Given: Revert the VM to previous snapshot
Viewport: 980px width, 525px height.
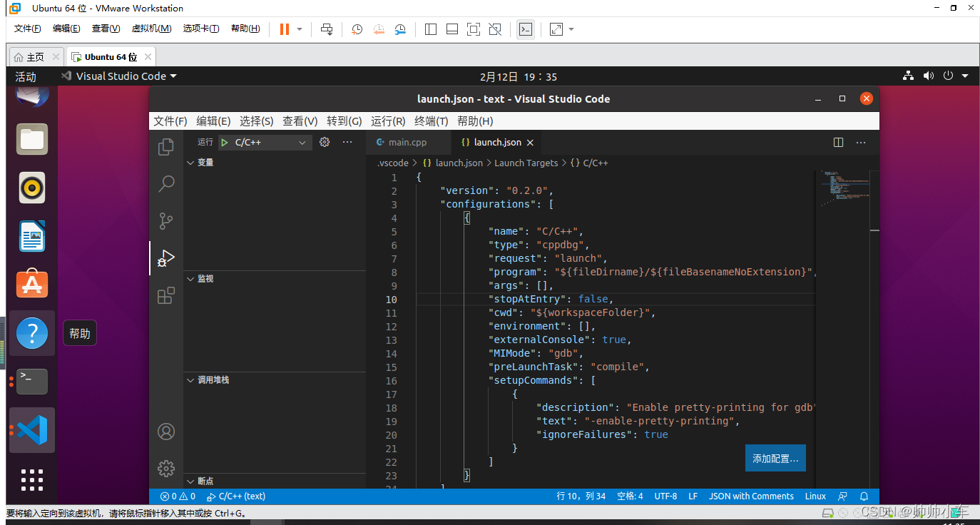Looking at the screenshot, I should coord(379,29).
